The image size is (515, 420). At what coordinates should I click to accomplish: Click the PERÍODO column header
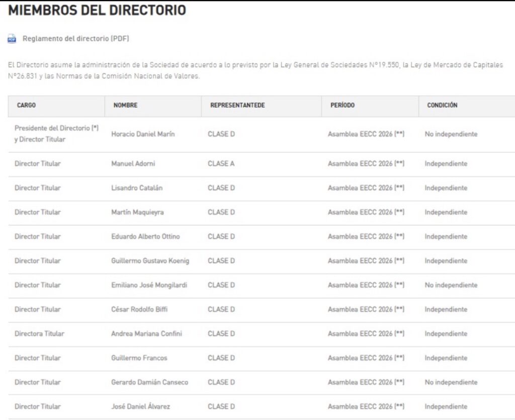coord(342,105)
